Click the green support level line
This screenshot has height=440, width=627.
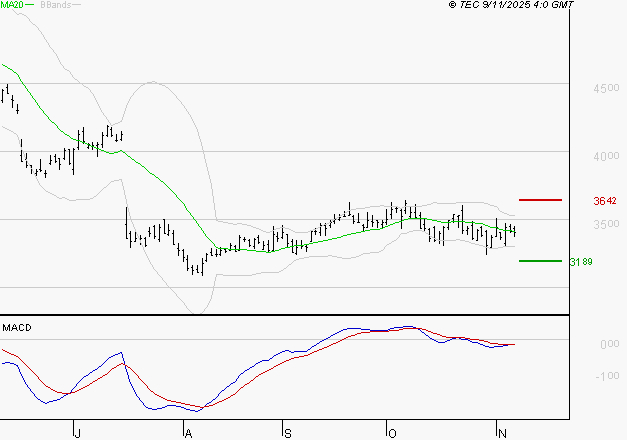pyautogui.click(x=540, y=261)
